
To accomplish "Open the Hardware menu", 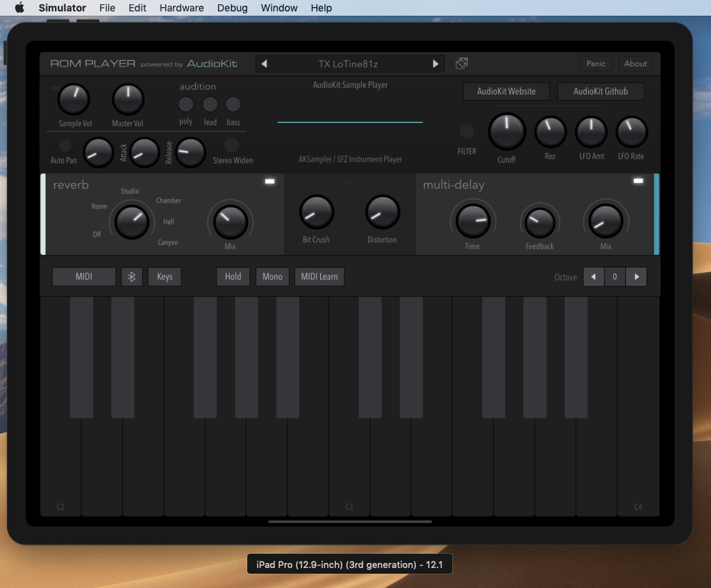I will click(182, 8).
